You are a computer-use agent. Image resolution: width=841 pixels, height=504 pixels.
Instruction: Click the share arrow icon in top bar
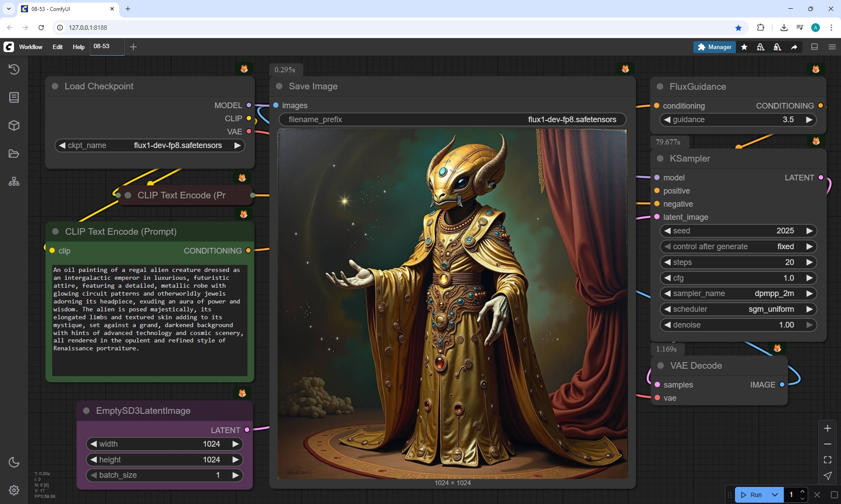[x=794, y=47]
